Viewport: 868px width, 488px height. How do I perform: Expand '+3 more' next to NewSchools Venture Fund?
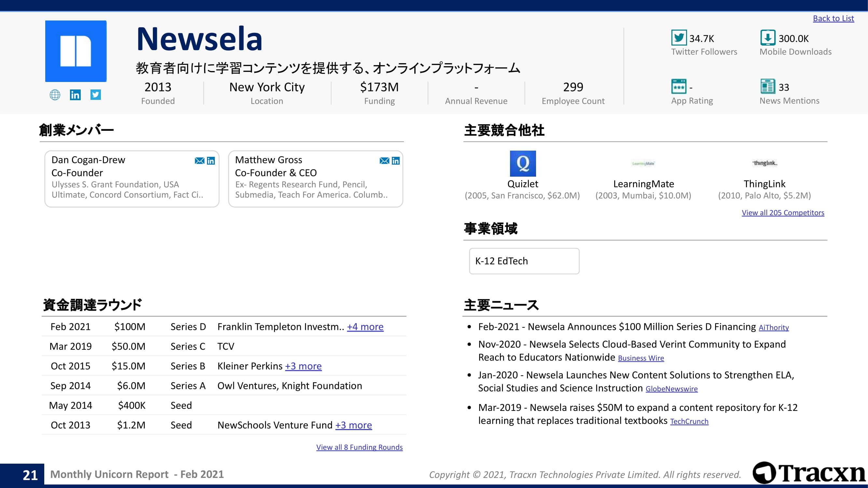tap(353, 425)
